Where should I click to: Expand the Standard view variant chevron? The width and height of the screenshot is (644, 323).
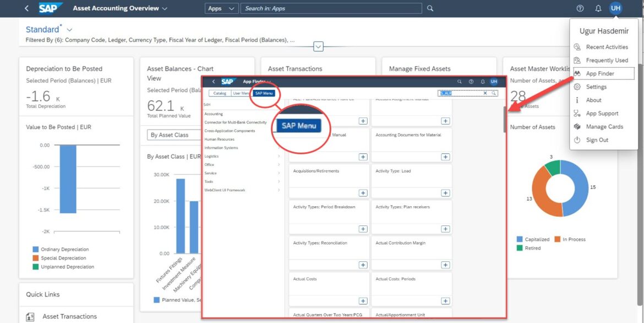[x=69, y=30]
